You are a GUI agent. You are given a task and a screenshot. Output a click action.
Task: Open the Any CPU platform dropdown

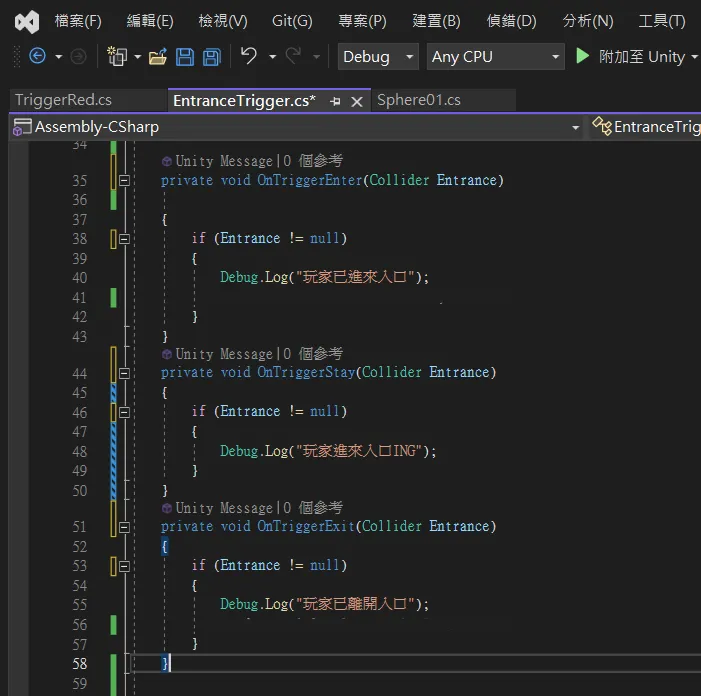(496, 57)
